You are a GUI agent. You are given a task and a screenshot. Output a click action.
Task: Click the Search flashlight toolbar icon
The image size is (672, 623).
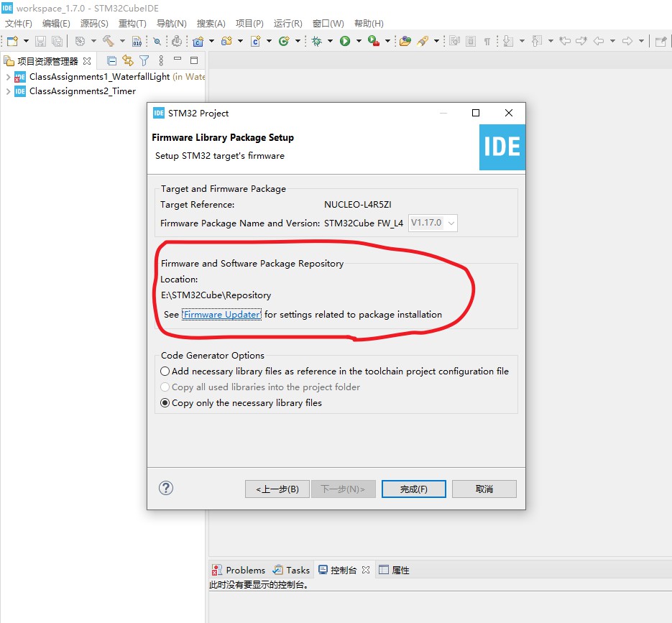pyautogui.click(x=423, y=41)
